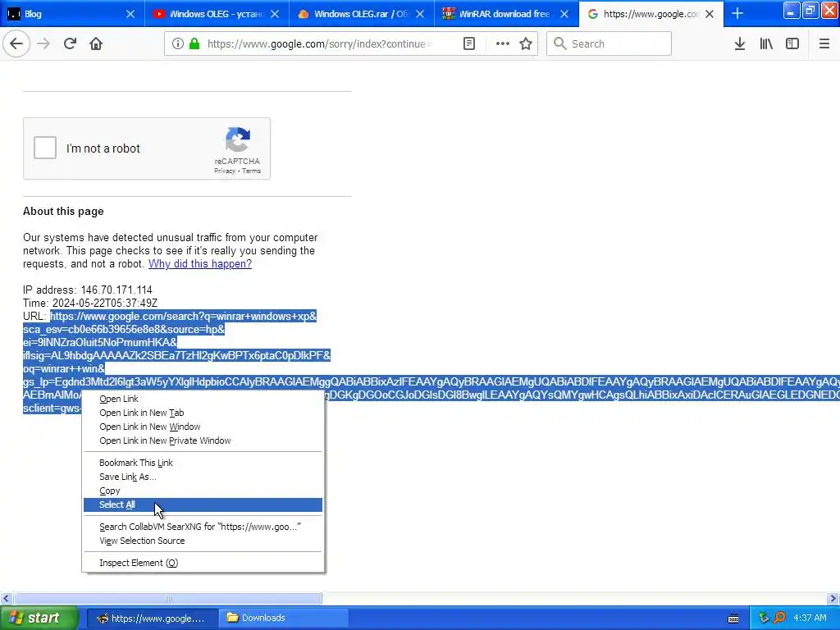Open the Firefox hamburger menu
Screen dimensions: 840x630
pyautogui.click(x=824, y=43)
